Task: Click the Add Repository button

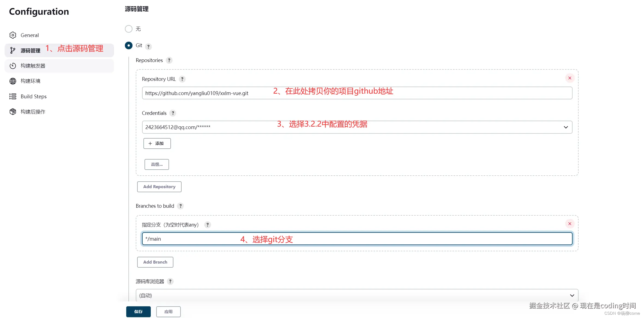Action: coord(159,186)
